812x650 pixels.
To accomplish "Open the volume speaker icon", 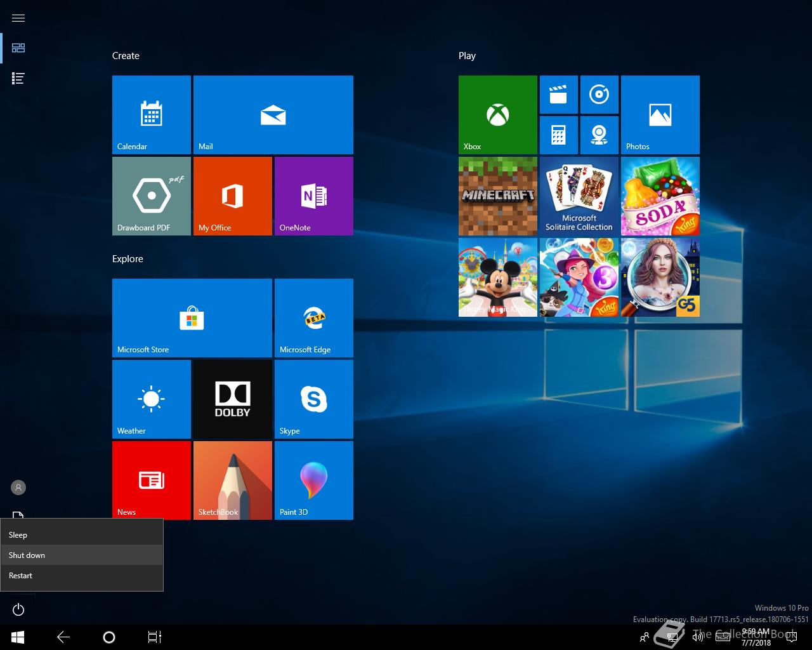I will coord(698,637).
